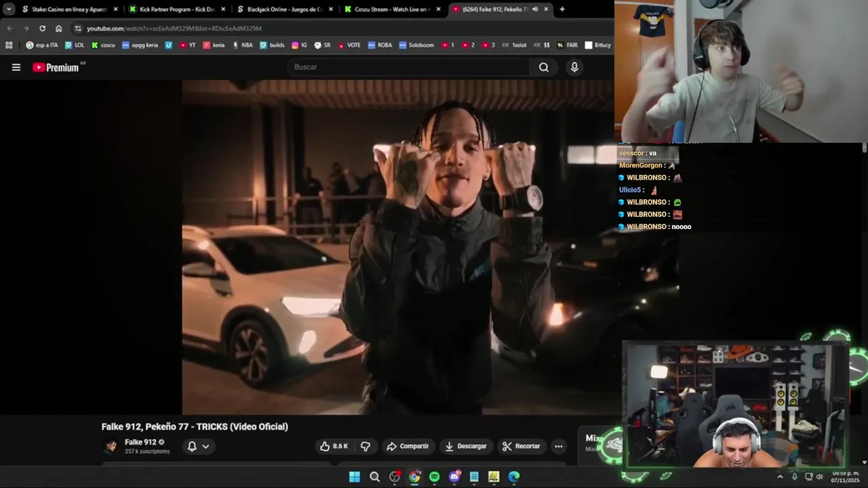
Task: Close the Stake Casino tab
Action: tap(115, 9)
